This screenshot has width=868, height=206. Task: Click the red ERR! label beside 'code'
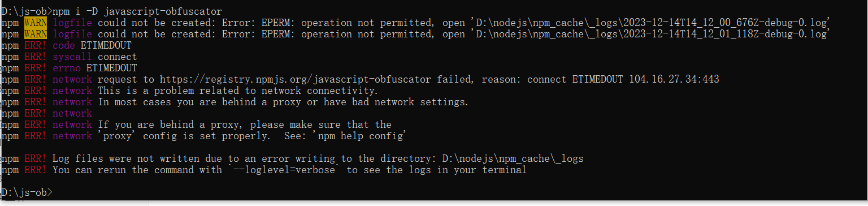click(x=36, y=45)
